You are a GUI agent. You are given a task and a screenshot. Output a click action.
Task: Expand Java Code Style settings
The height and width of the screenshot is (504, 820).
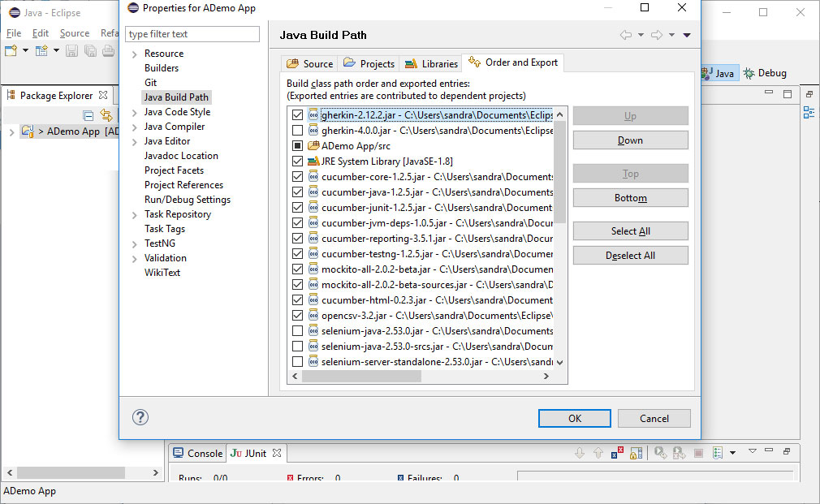pyautogui.click(x=133, y=111)
